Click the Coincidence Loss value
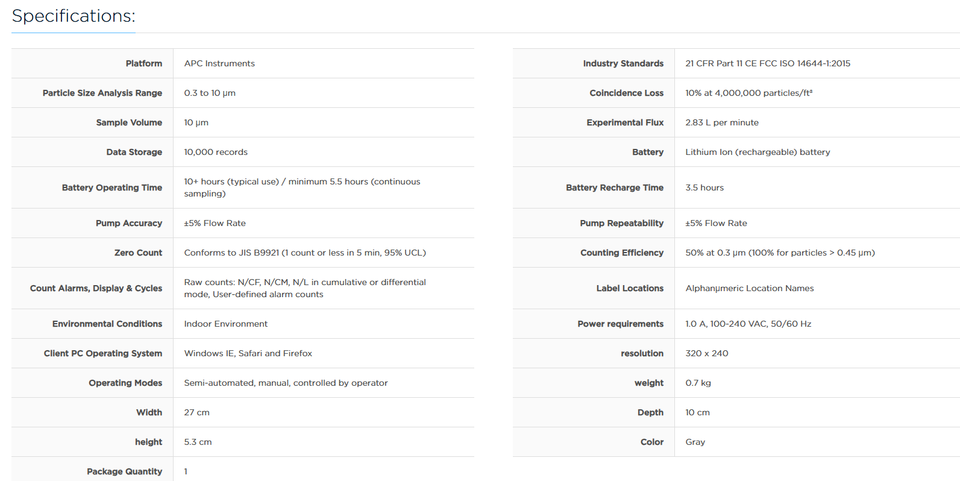Viewport: 960px width, 481px height. pos(749,93)
